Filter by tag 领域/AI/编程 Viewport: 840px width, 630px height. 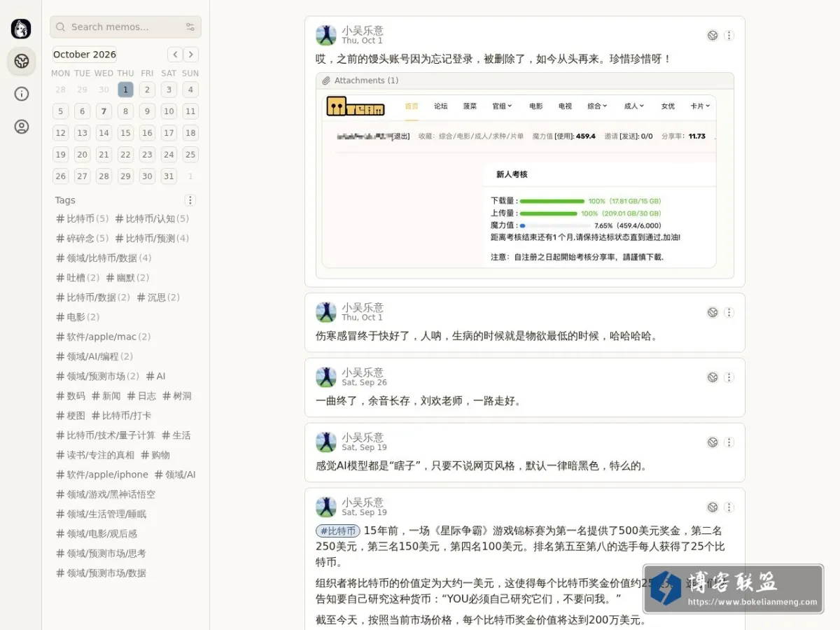(x=94, y=356)
